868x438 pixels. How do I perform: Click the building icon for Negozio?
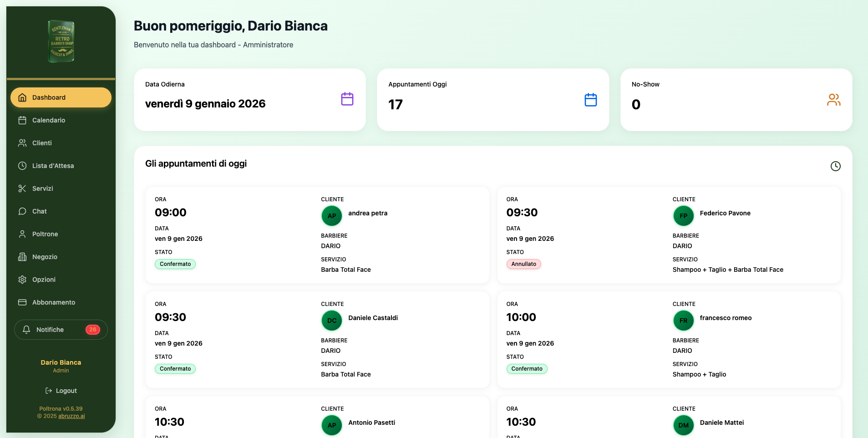pos(22,257)
